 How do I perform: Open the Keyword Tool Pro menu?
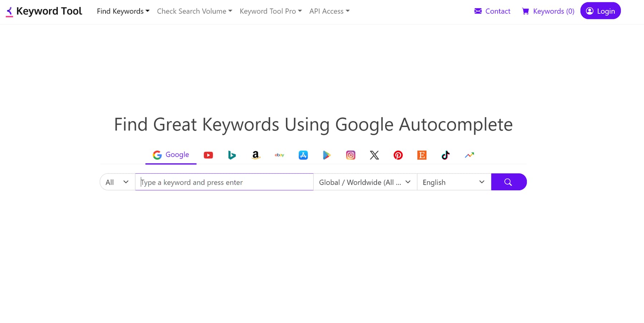point(270,11)
